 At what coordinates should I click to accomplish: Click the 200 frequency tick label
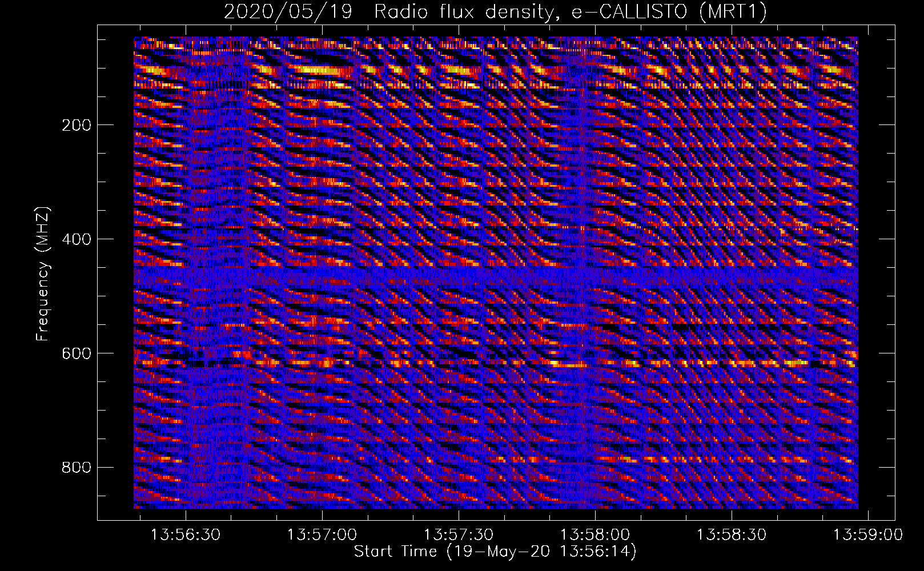[77, 125]
